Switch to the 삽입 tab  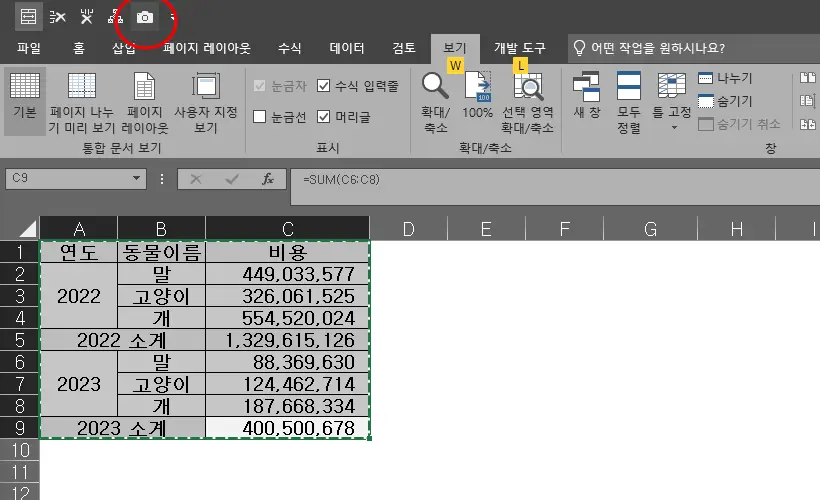point(123,48)
